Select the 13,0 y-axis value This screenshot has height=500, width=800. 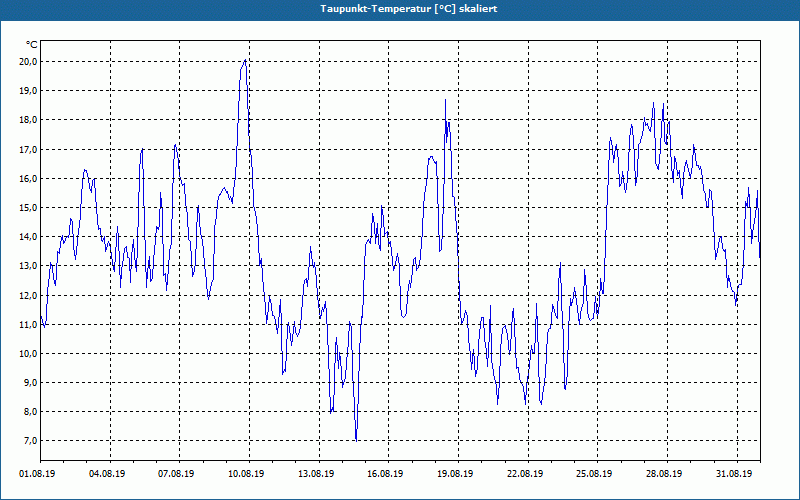[29, 266]
